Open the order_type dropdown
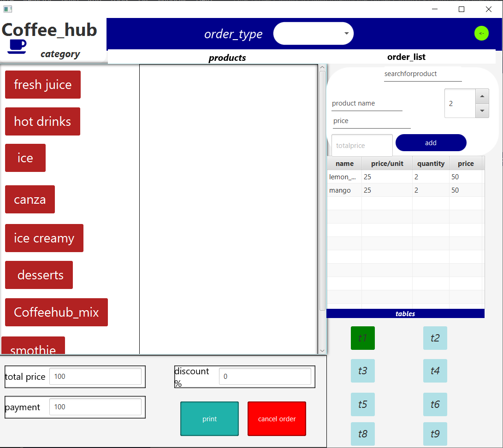The width and height of the screenshot is (503, 448). tap(313, 33)
